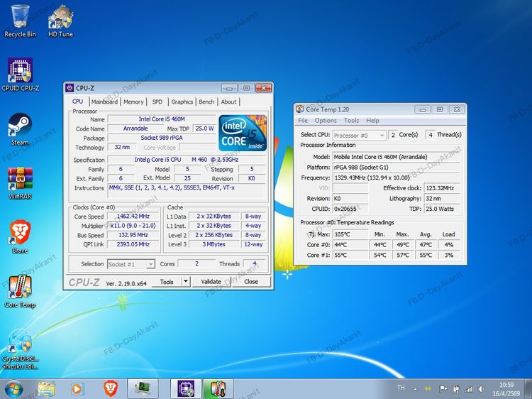532x399 pixels.
Task: Launch HD Tune from the desktop
Action: pos(60,21)
